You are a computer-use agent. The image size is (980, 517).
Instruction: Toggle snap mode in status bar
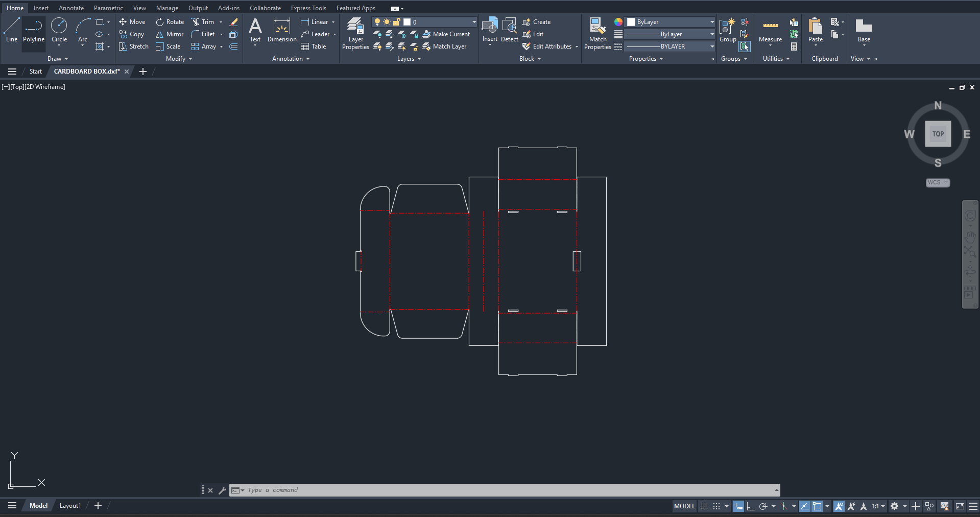coord(716,506)
